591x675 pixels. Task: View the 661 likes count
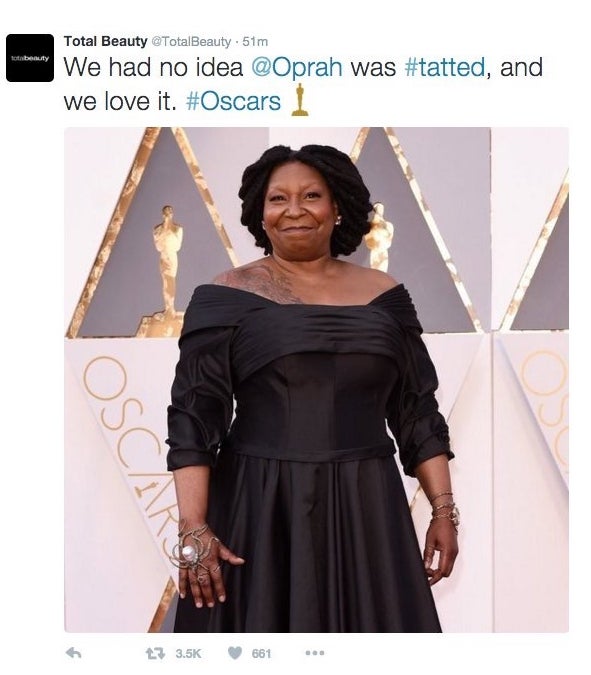pos(261,653)
